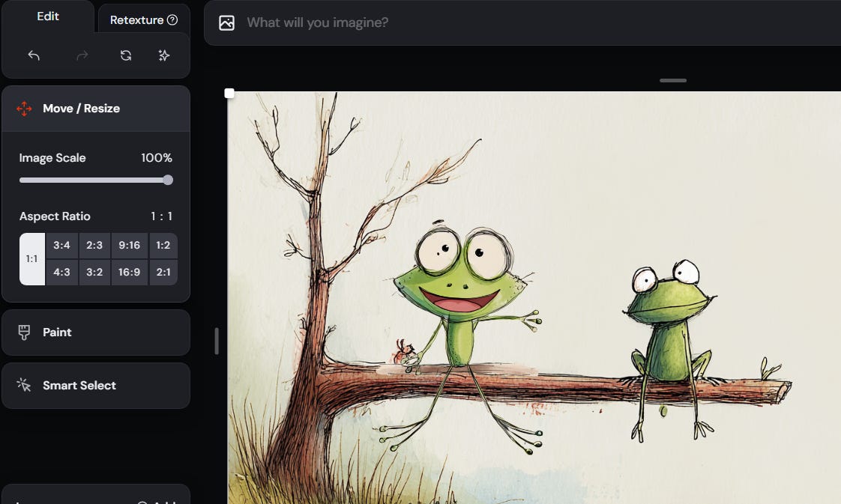Open the Retexture tab
841x504 pixels.
pyautogui.click(x=144, y=19)
